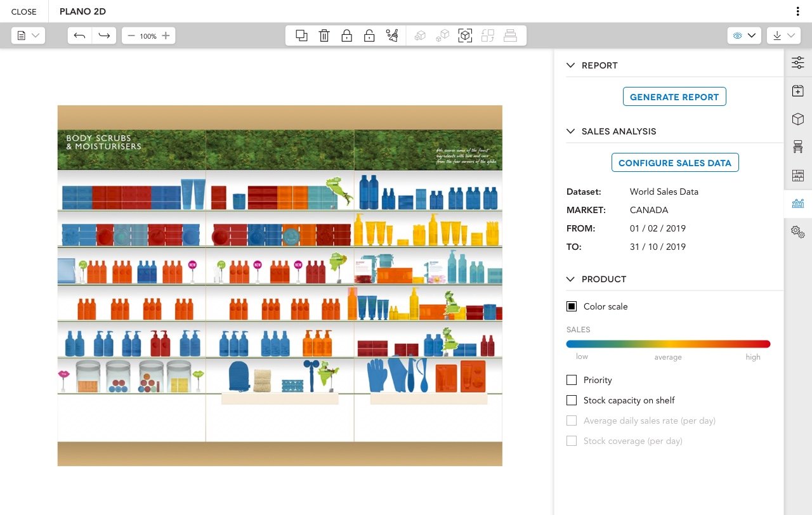Click the 3D focus cube toolbar icon

[465, 36]
